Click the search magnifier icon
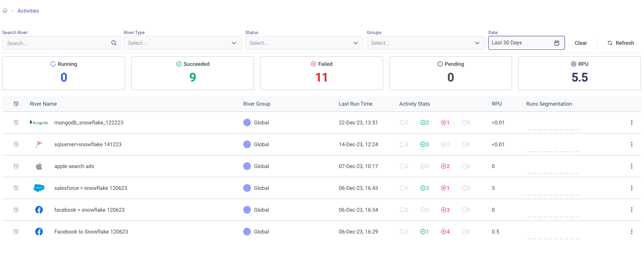Screen dimensions: 644x258 (114, 43)
